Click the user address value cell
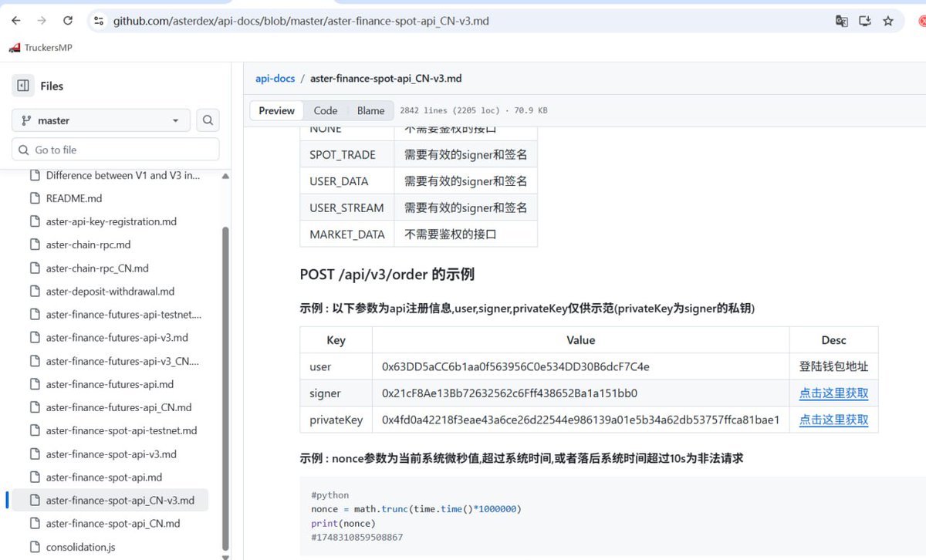 tap(580, 366)
